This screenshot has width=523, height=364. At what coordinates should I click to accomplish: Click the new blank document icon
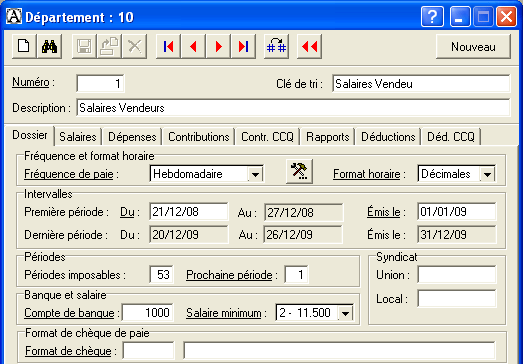click(24, 46)
